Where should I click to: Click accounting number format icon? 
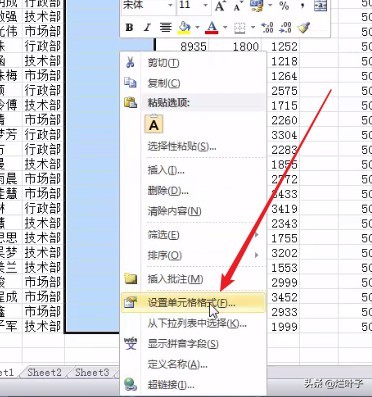pos(257,6)
